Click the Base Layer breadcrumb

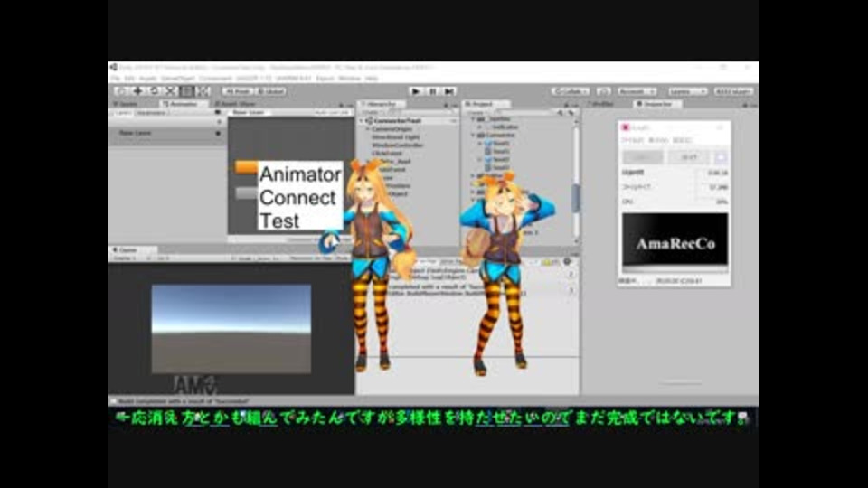pos(248,113)
